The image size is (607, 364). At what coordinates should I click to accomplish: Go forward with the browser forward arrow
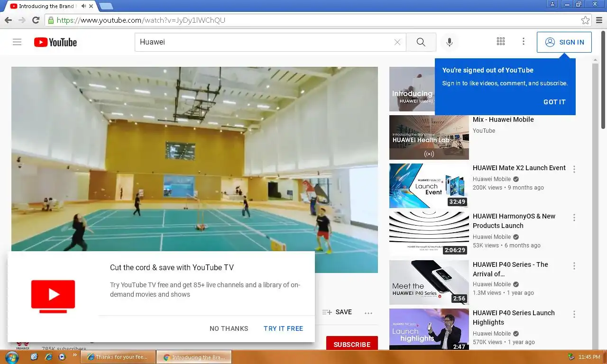(x=22, y=20)
